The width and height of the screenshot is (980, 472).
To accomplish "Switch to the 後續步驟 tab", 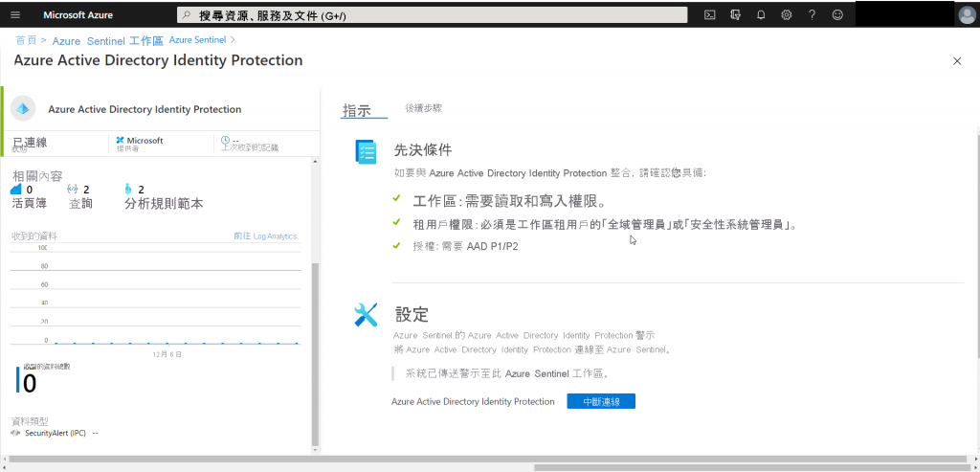I will pyautogui.click(x=423, y=108).
